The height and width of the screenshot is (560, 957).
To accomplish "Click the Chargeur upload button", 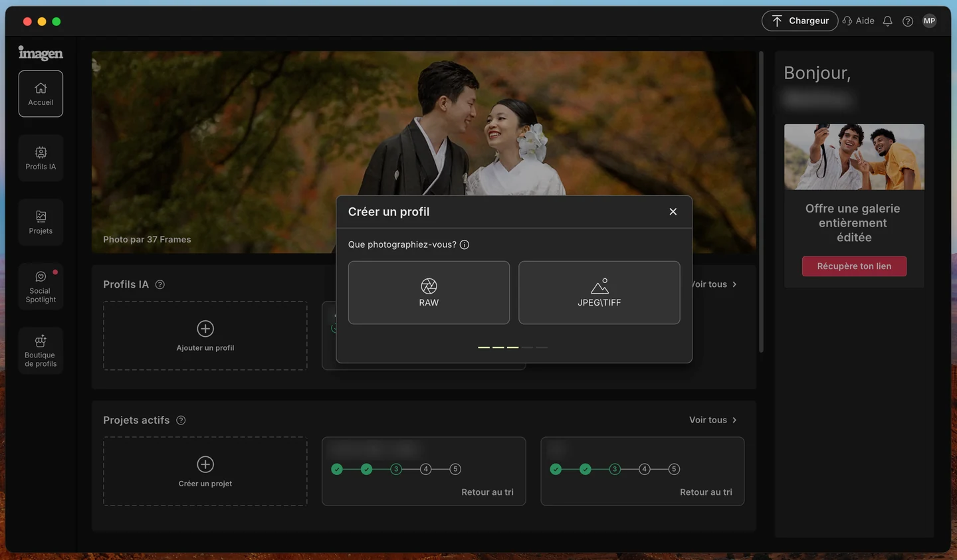I will tap(799, 21).
